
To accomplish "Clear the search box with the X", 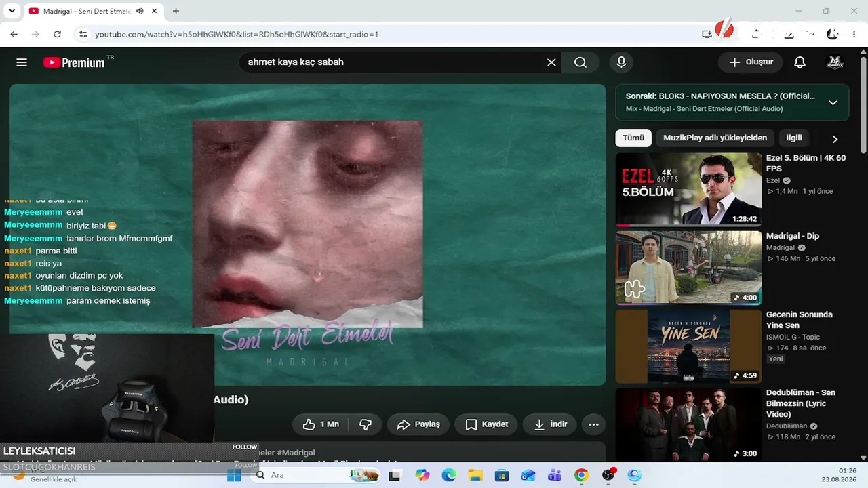I will 551,62.
